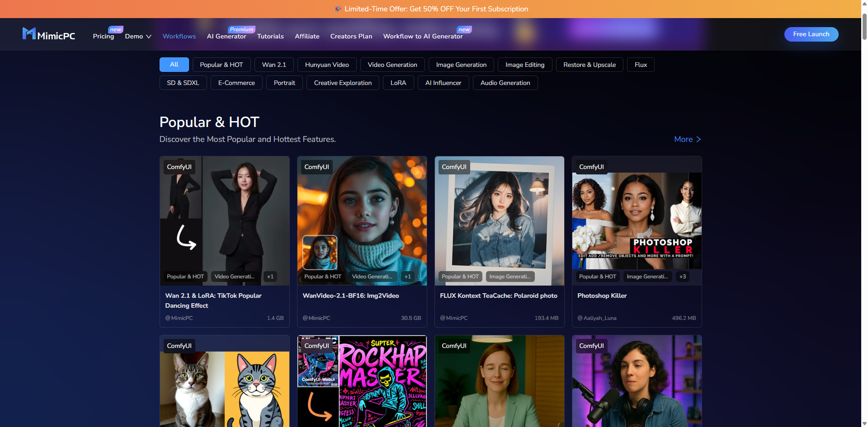Open Tutorials from the top navigation
The width and height of the screenshot is (868, 427).
click(270, 36)
